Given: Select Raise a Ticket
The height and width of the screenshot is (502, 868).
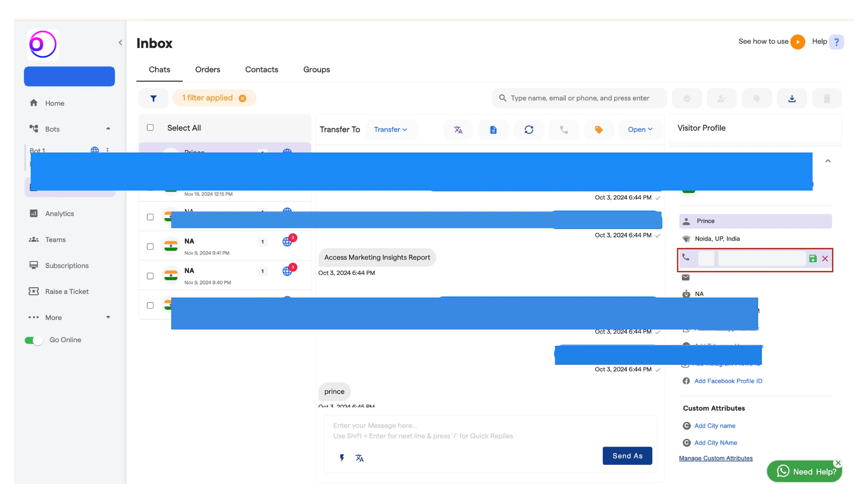Looking at the screenshot, I should click(x=67, y=291).
